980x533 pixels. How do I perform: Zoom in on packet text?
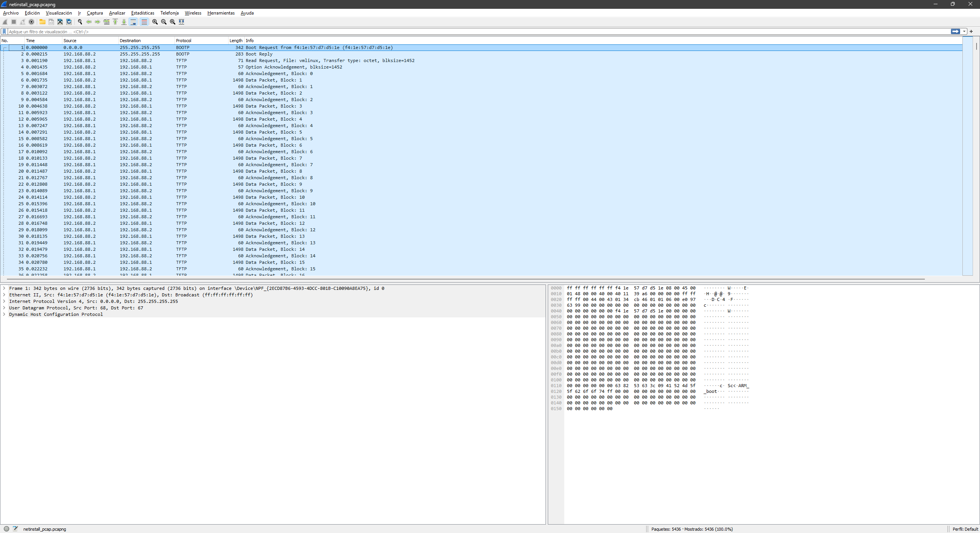click(155, 22)
